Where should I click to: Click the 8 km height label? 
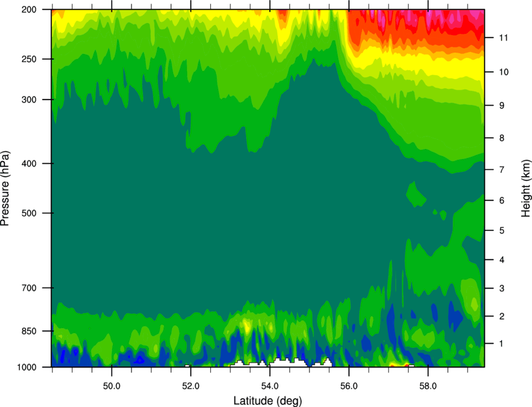click(x=502, y=138)
